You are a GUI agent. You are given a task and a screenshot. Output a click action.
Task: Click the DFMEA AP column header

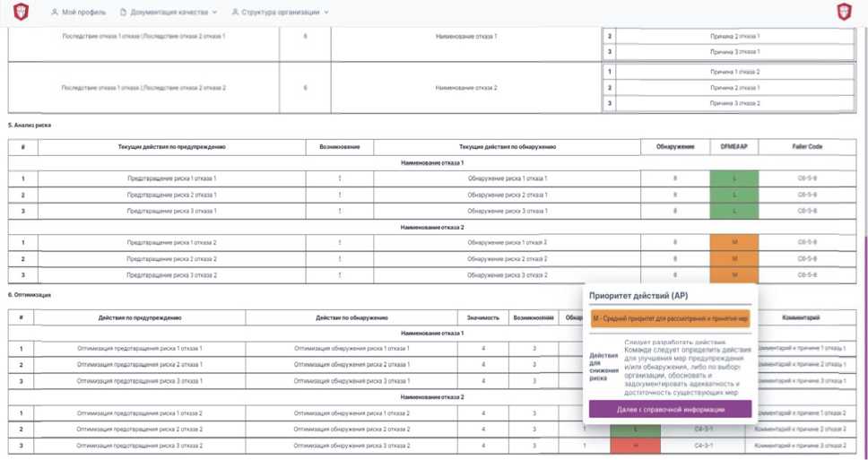pyautogui.click(x=733, y=146)
